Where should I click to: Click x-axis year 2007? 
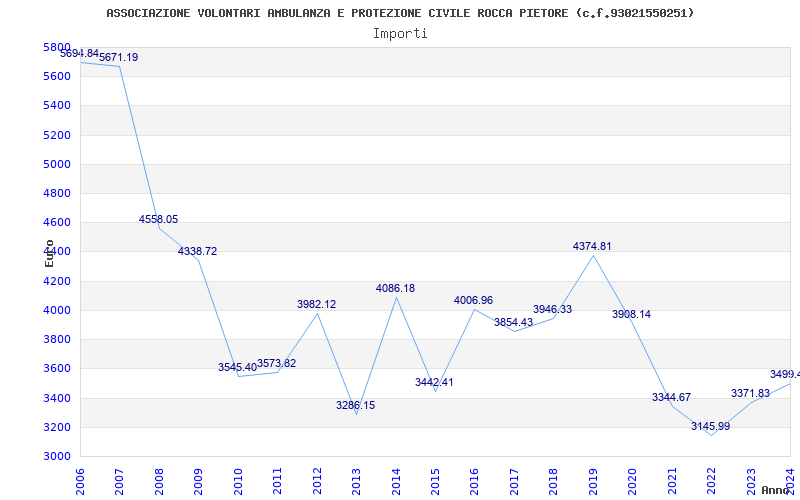pos(119,482)
